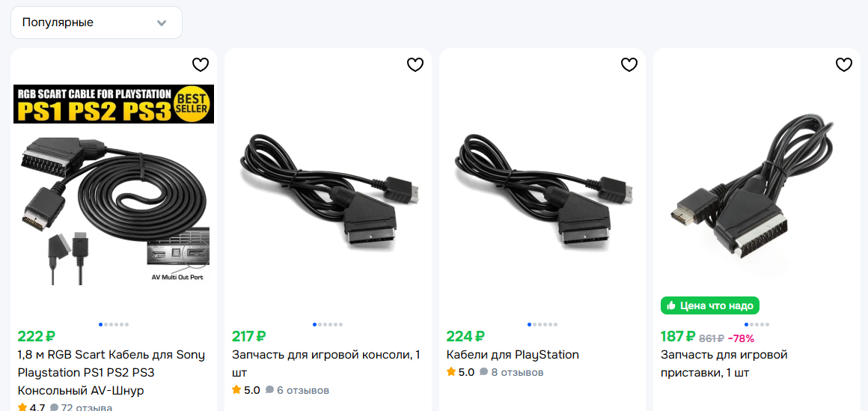Viewport: 868px width, 411px height.
Task: Open 'Запчасть для игровой приставки' product link
Action: [724, 363]
